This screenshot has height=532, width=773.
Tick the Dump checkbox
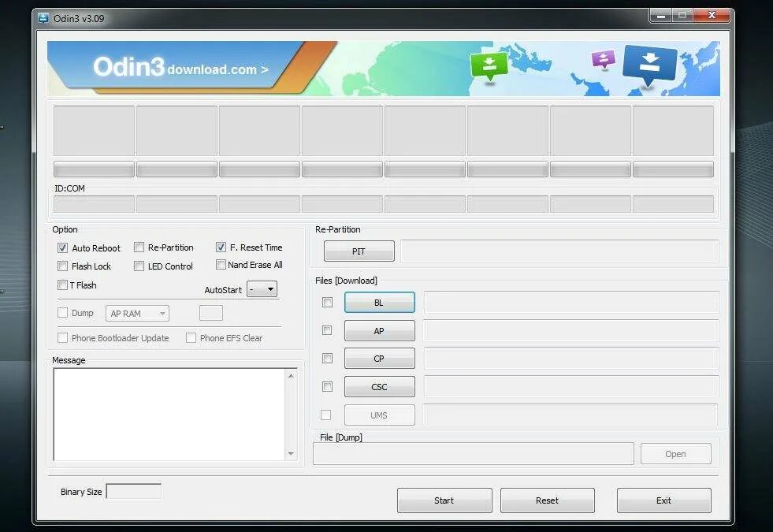coord(62,313)
